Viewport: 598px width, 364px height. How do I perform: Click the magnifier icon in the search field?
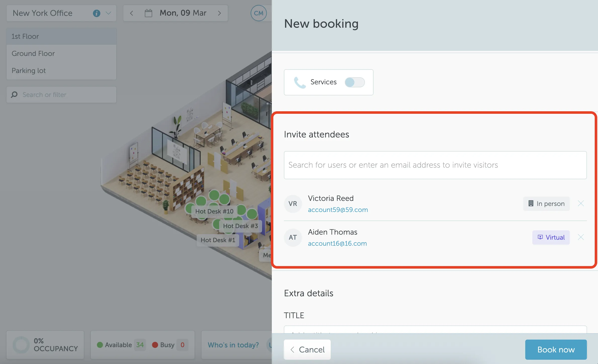[x=14, y=95]
